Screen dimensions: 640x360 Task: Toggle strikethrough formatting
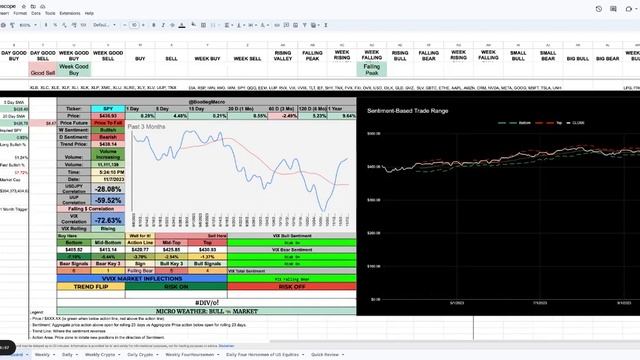172,25
